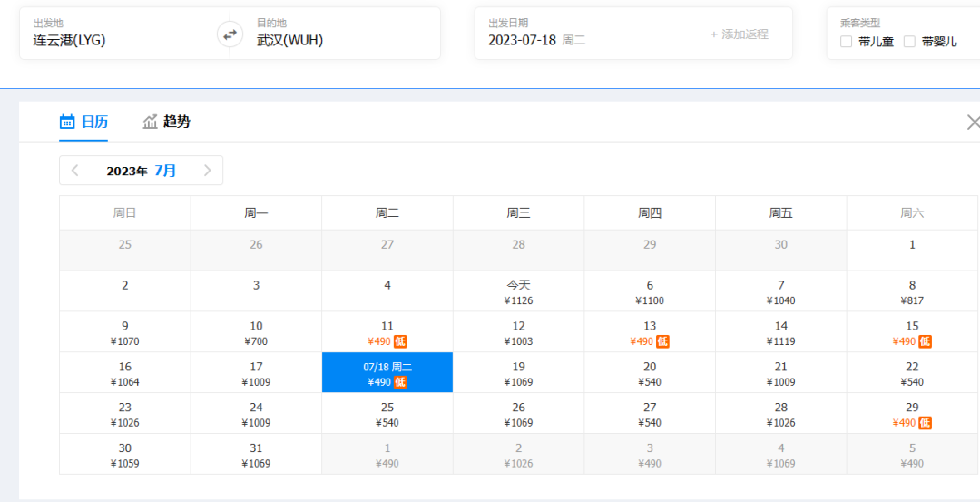Open the 7月 month selector

[x=166, y=171]
